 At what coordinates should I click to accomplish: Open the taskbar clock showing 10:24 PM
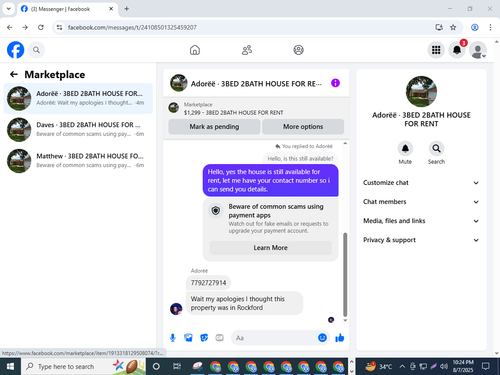tap(463, 367)
